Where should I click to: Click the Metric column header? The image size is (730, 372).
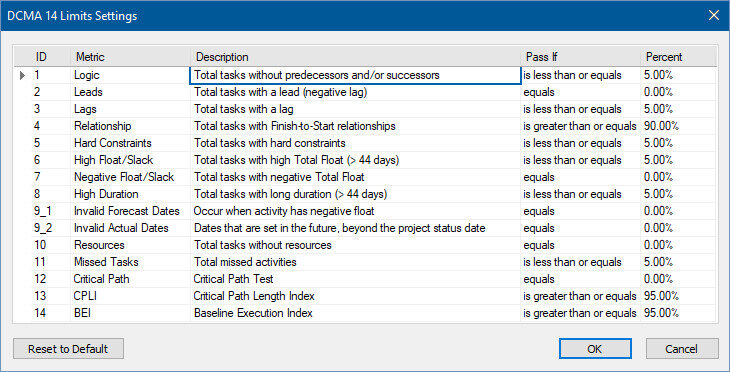pos(130,57)
